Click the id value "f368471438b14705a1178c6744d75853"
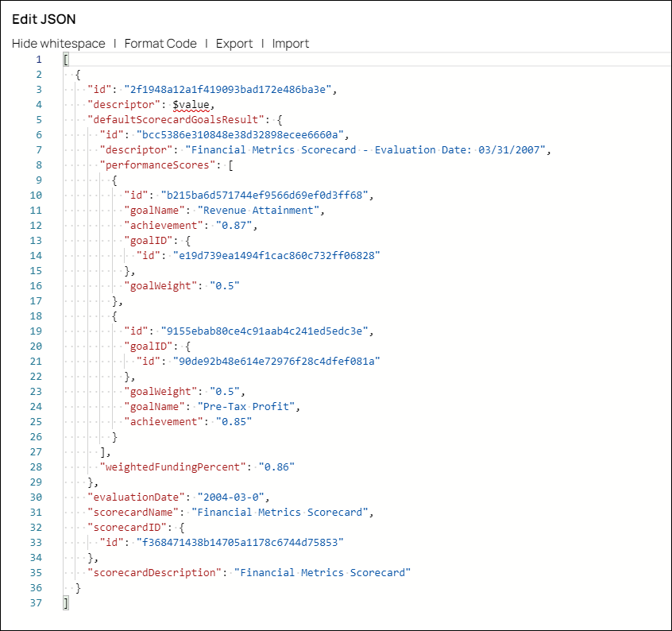 240,543
